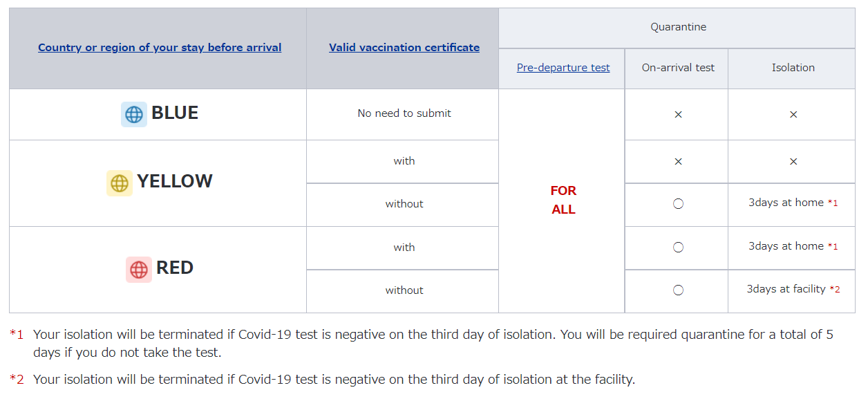Click the cross mark in BLUE on-arrival test cell

tap(678, 114)
